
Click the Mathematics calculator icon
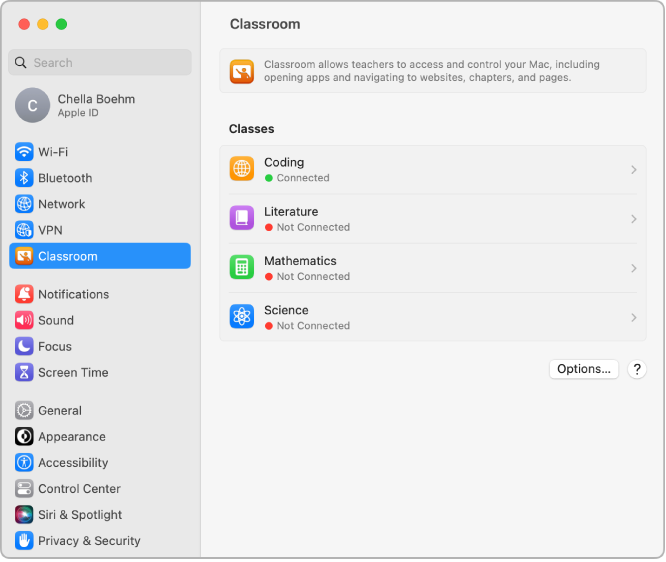[242, 267]
